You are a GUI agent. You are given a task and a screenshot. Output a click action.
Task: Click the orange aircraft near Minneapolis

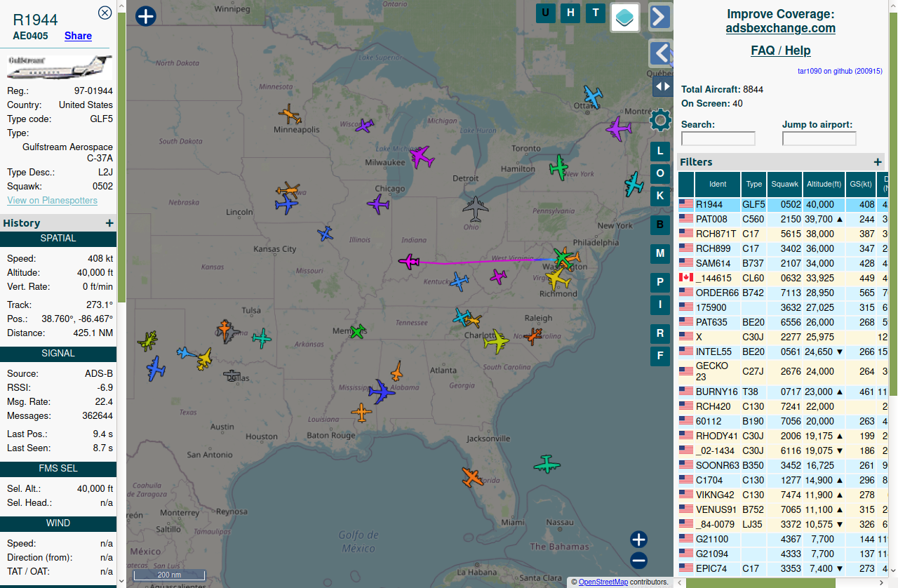click(x=290, y=115)
